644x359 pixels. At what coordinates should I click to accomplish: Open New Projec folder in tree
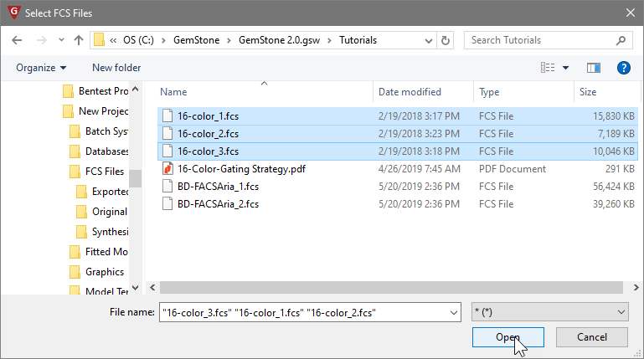click(x=95, y=111)
